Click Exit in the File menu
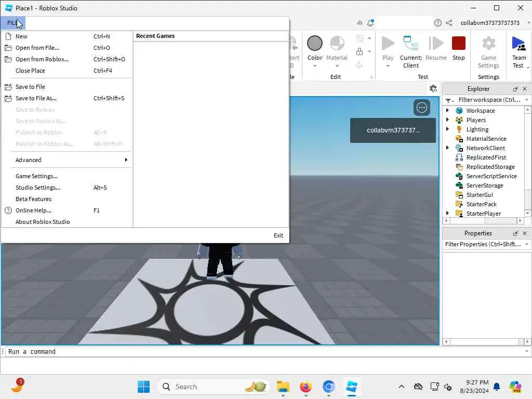The width and height of the screenshot is (532, 399). pyautogui.click(x=278, y=235)
